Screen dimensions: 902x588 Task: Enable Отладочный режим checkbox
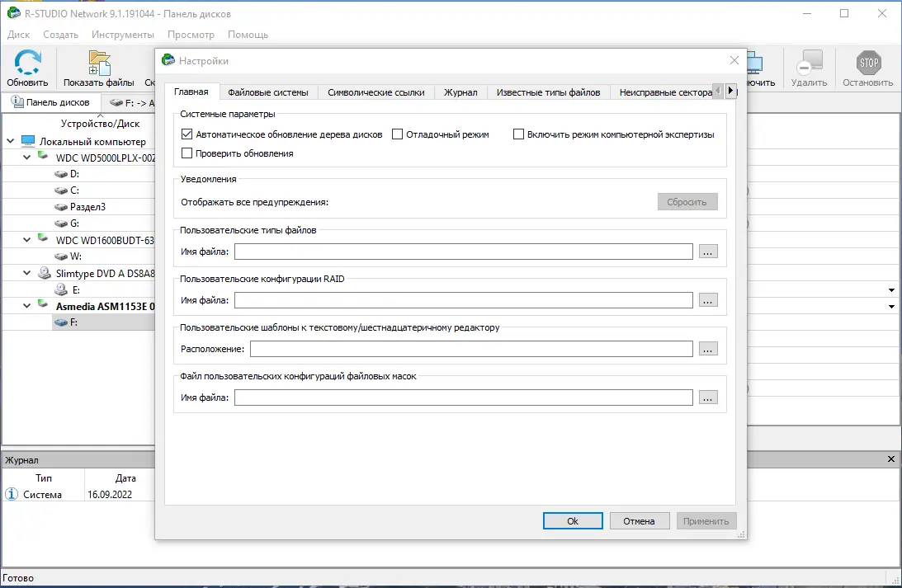click(x=397, y=134)
